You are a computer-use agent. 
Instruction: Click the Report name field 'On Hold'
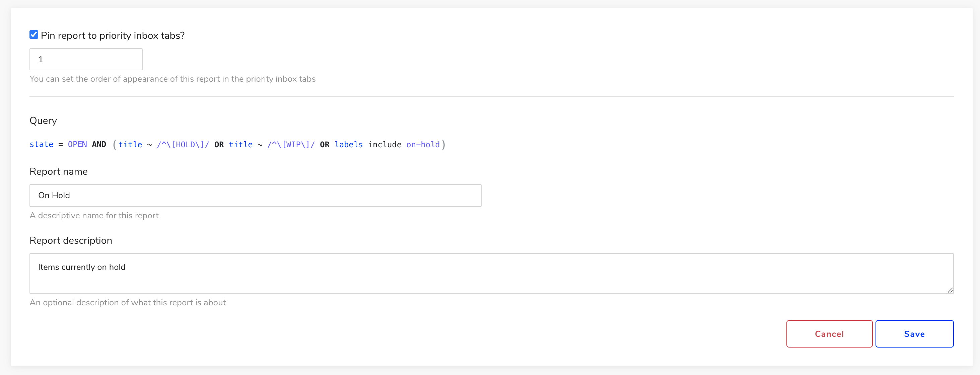[255, 196]
